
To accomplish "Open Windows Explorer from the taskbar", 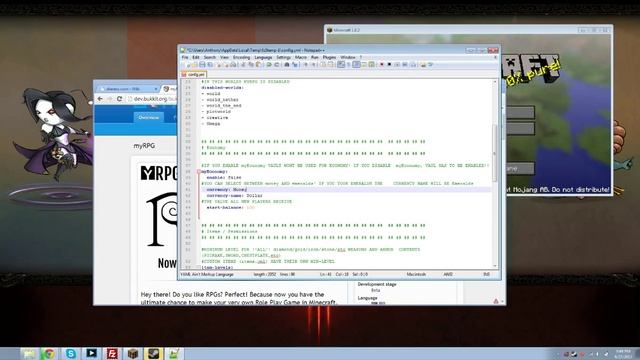I will point(29,353).
